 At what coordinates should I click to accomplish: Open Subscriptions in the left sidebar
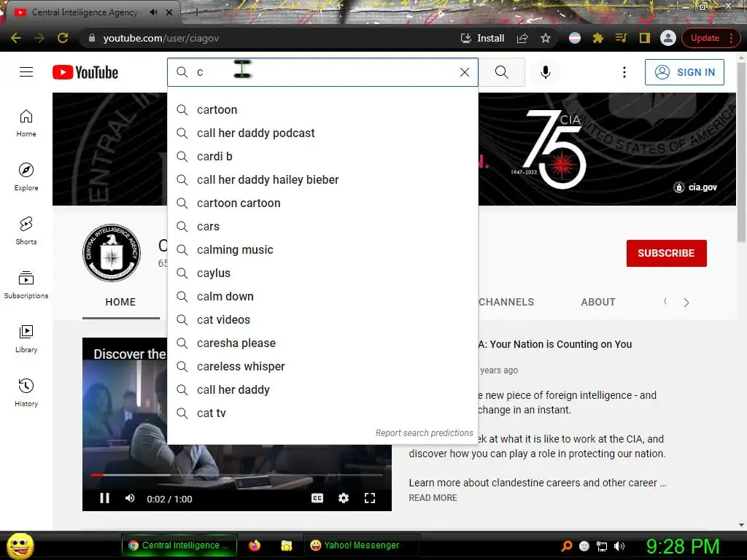pyautogui.click(x=26, y=285)
